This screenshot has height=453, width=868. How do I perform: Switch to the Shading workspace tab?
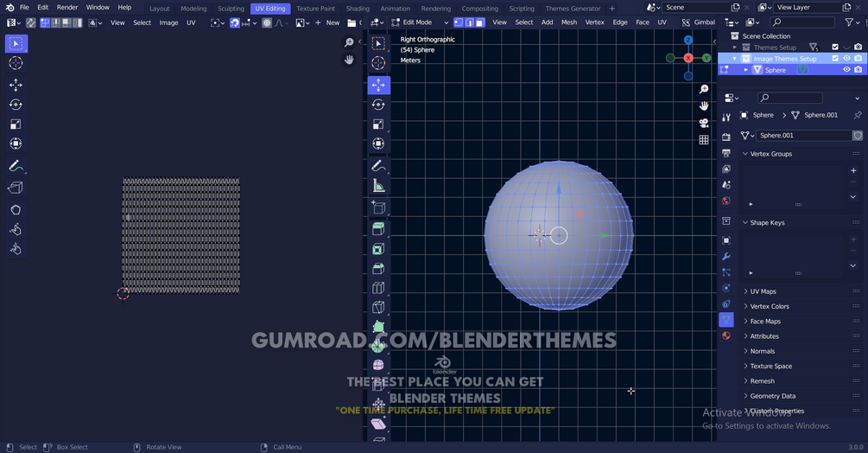[x=358, y=9]
